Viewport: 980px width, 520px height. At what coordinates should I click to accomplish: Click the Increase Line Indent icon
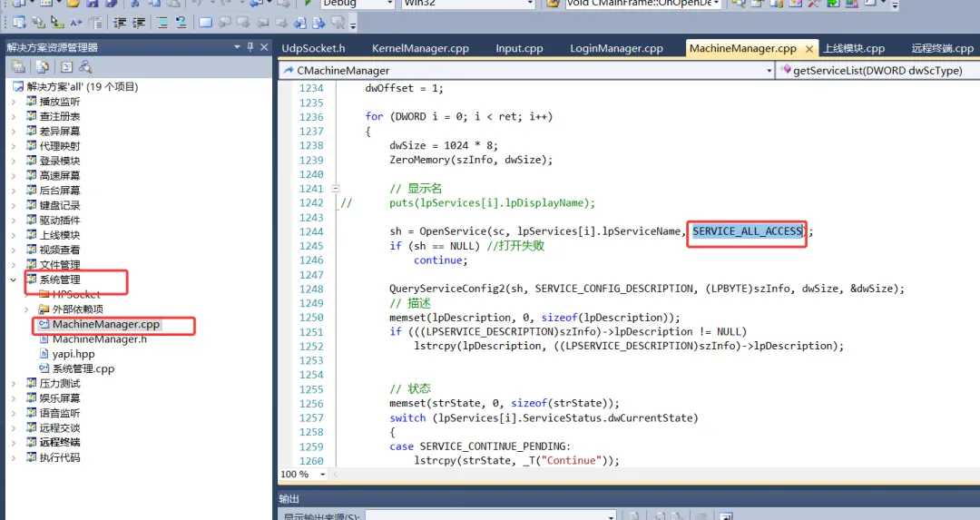[139, 23]
